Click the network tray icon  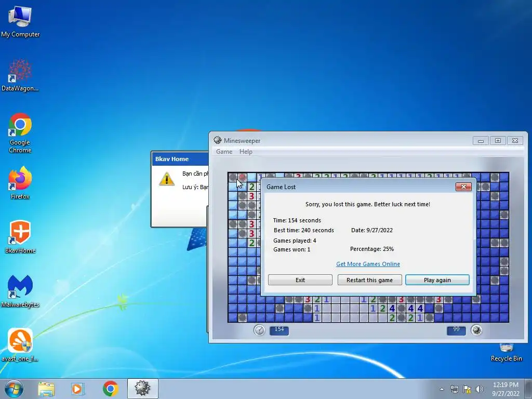[x=454, y=389]
